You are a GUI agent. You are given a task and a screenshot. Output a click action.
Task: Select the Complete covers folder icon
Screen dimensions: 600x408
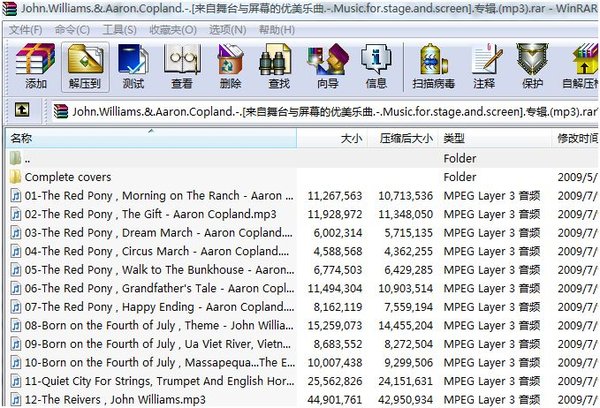pos(15,177)
